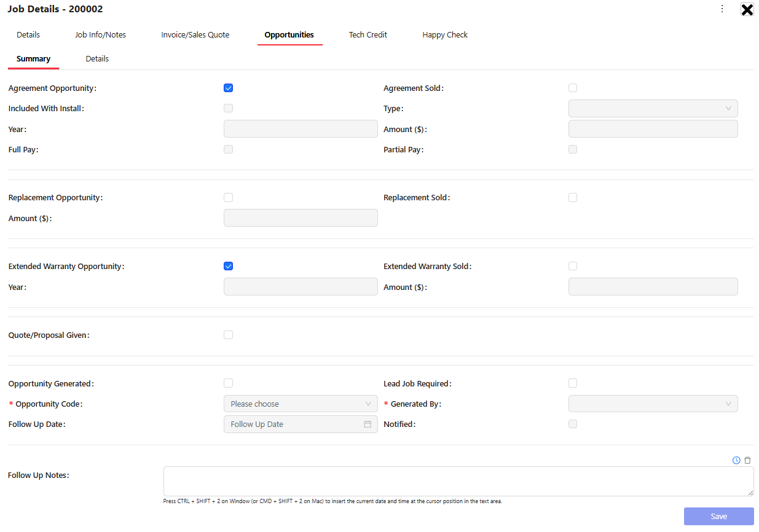Toggle Included With Install checkbox

pyautogui.click(x=229, y=108)
